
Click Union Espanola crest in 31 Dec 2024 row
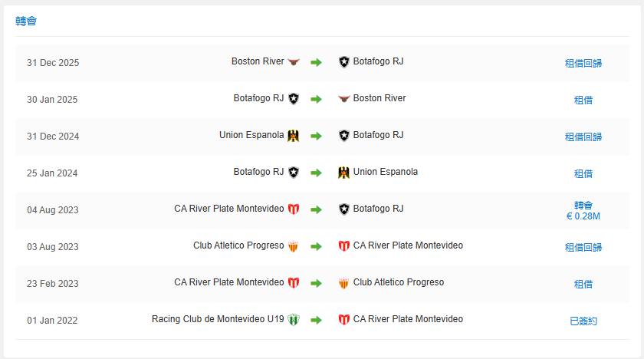pos(293,136)
